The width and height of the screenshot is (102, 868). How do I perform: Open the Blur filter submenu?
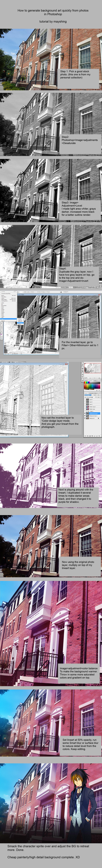coord(9,304)
